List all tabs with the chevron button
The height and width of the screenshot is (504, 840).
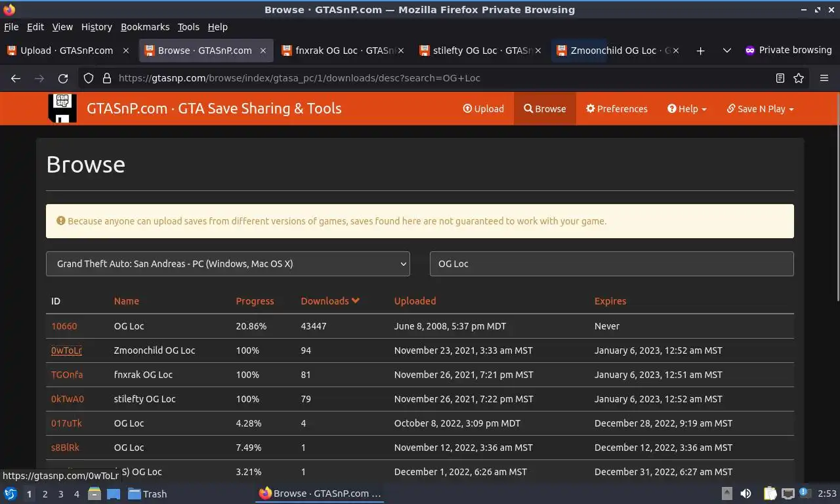pos(726,51)
